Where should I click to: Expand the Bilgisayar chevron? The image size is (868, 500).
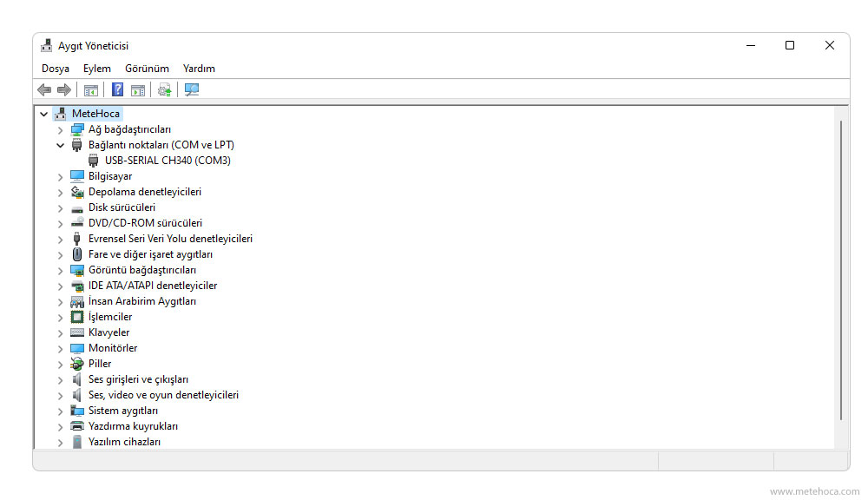tap(61, 177)
